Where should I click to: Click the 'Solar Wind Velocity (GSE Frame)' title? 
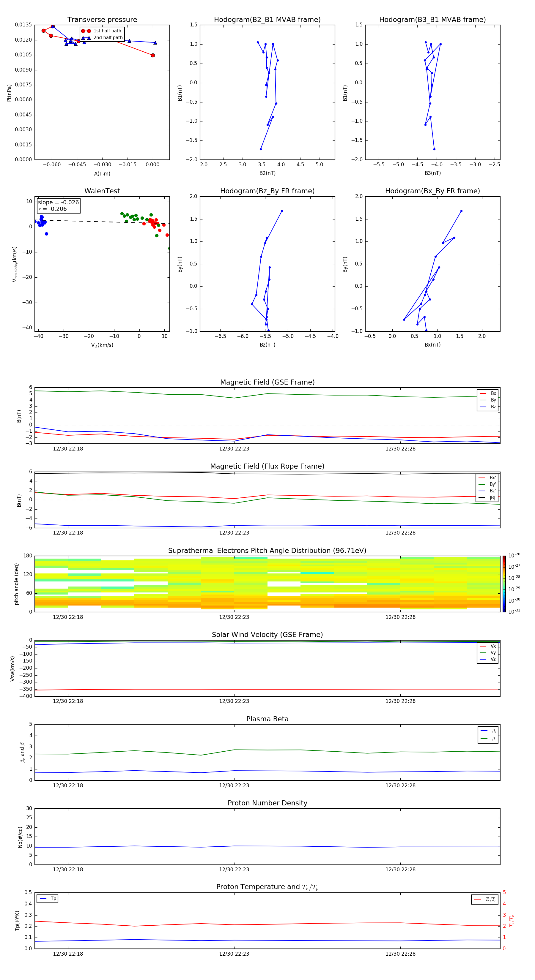pyautogui.click(x=267, y=635)
